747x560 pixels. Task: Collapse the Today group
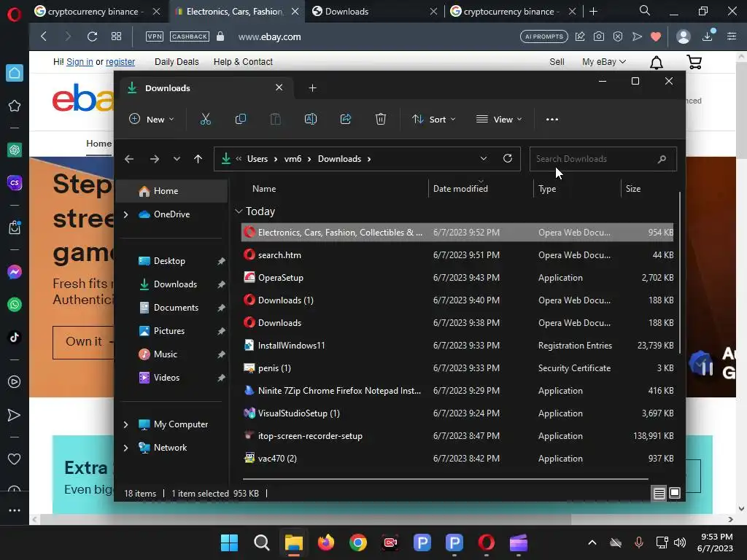tap(239, 211)
